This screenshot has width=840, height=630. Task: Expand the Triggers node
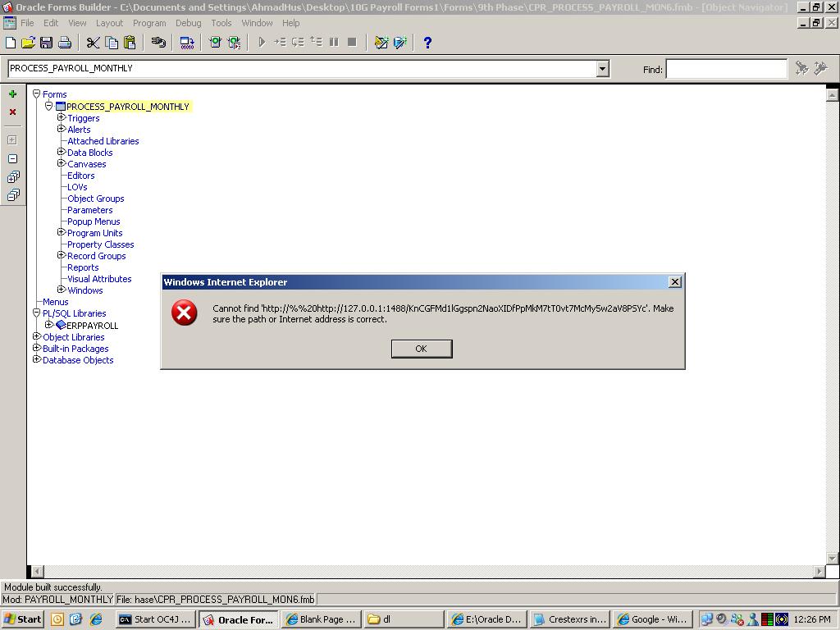tap(61, 118)
